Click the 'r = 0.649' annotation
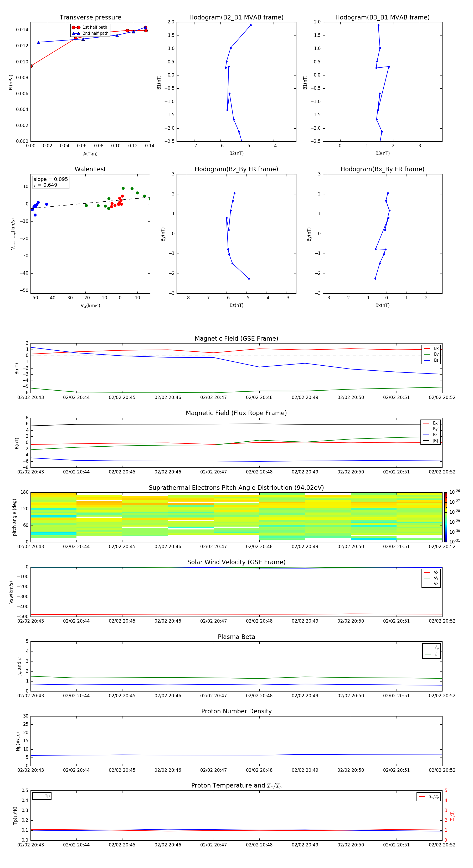This screenshot has height=868, width=473. tap(45, 185)
